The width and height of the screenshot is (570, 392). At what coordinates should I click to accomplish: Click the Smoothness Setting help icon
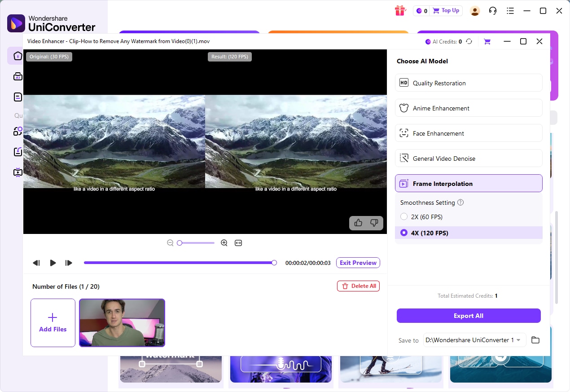[460, 203]
